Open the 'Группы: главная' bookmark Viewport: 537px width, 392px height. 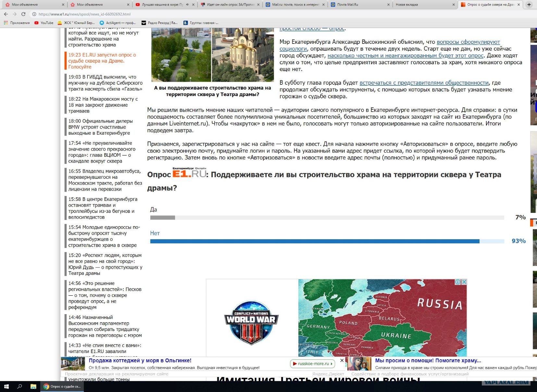pyautogui.click(x=201, y=23)
